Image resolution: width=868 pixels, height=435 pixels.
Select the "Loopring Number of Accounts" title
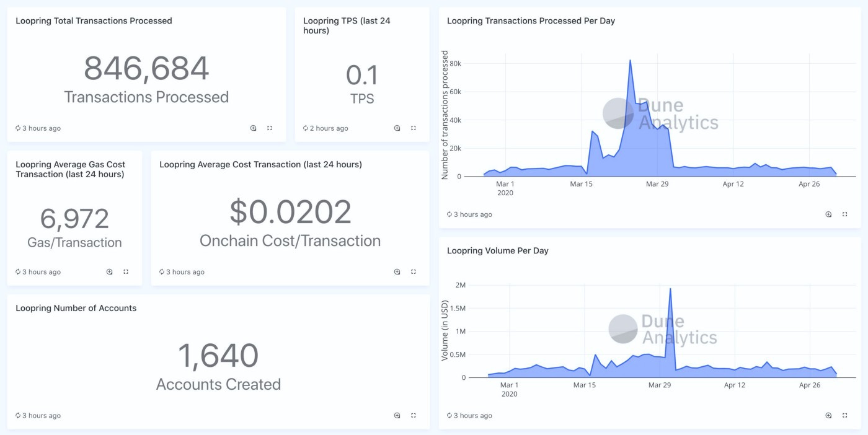(76, 309)
